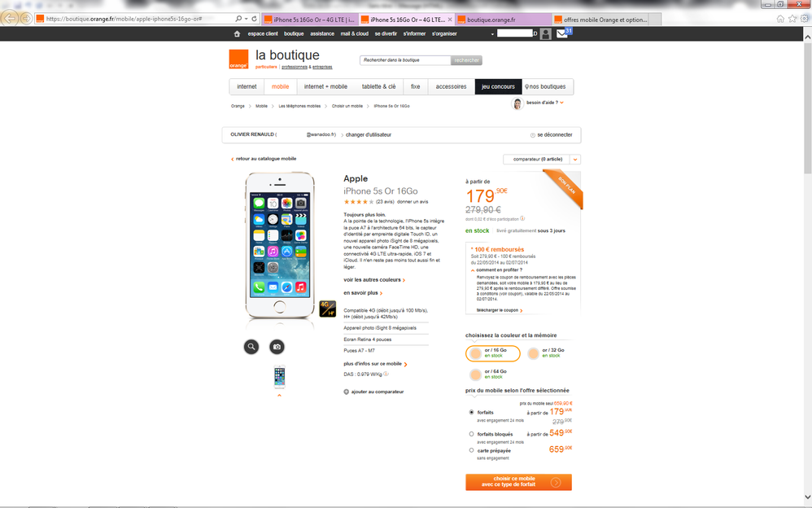
Task: Click the boutique search input field
Action: tap(405, 60)
